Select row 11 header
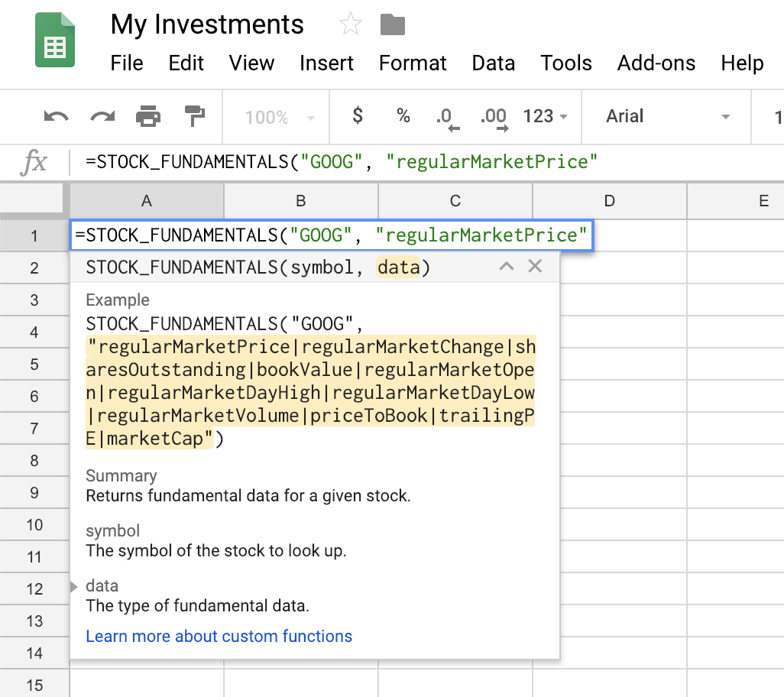The width and height of the screenshot is (784, 697). click(x=34, y=557)
